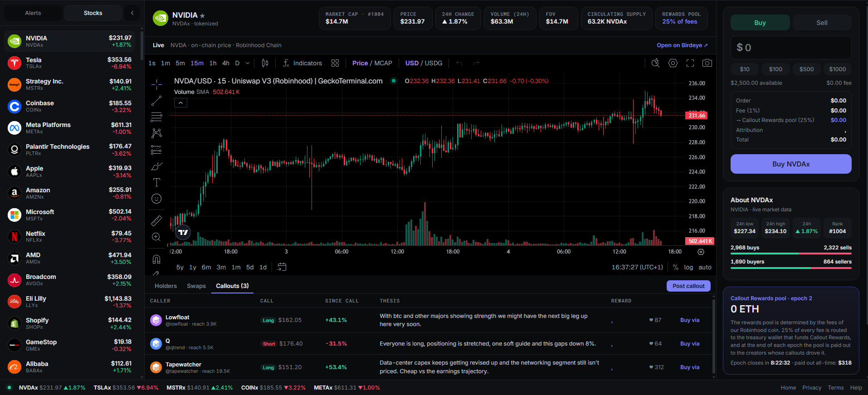Switch to the Stocks tab

coord(93,13)
